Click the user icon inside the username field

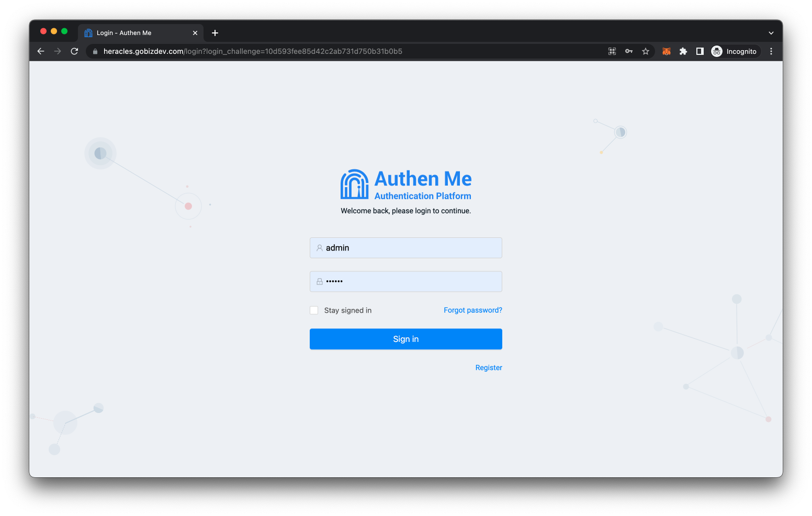point(319,247)
